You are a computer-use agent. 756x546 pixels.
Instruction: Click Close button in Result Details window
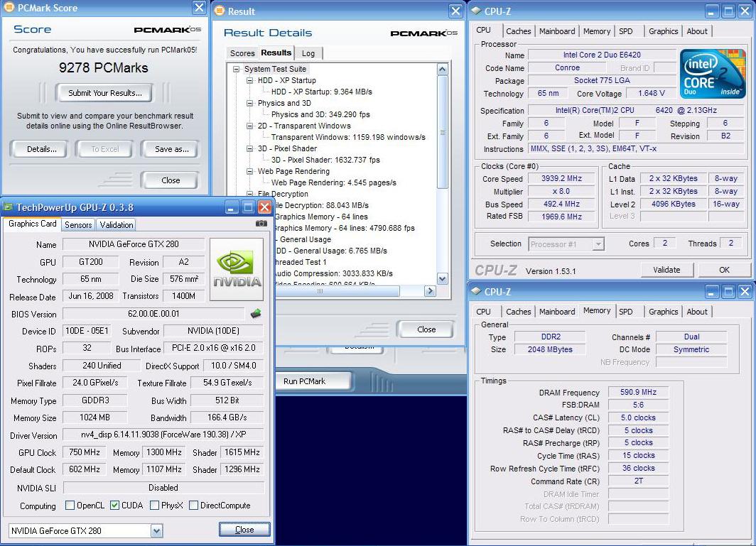(426, 329)
